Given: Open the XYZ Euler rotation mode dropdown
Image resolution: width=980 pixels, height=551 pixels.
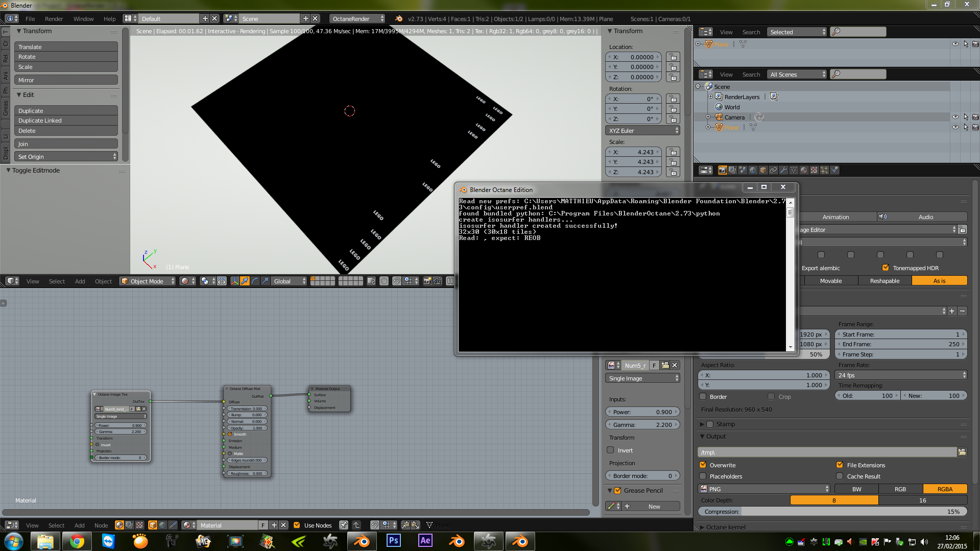Looking at the screenshot, I should pos(642,131).
